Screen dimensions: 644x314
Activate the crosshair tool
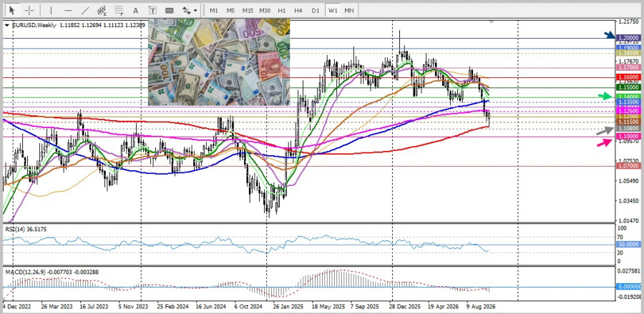[x=29, y=10]
